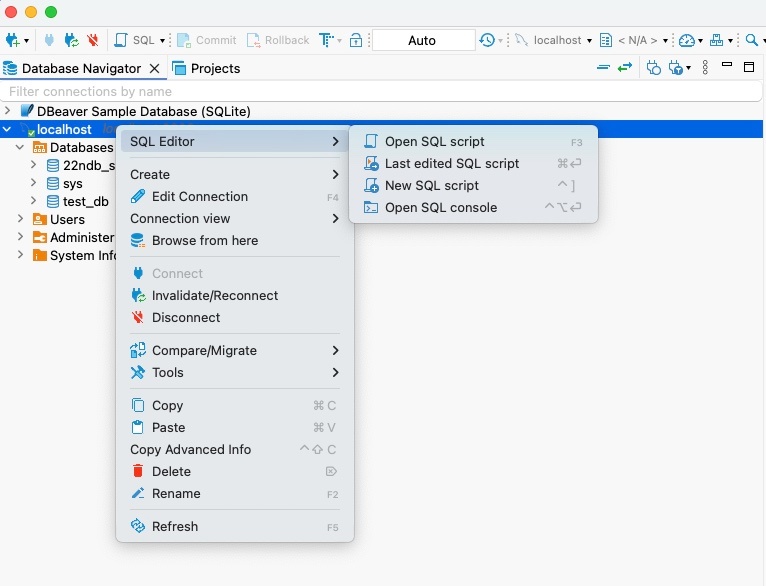Click the search magnifier icon
Image resolution: width=766 pixels, height=586 pixels.
[x=752, y=40]
